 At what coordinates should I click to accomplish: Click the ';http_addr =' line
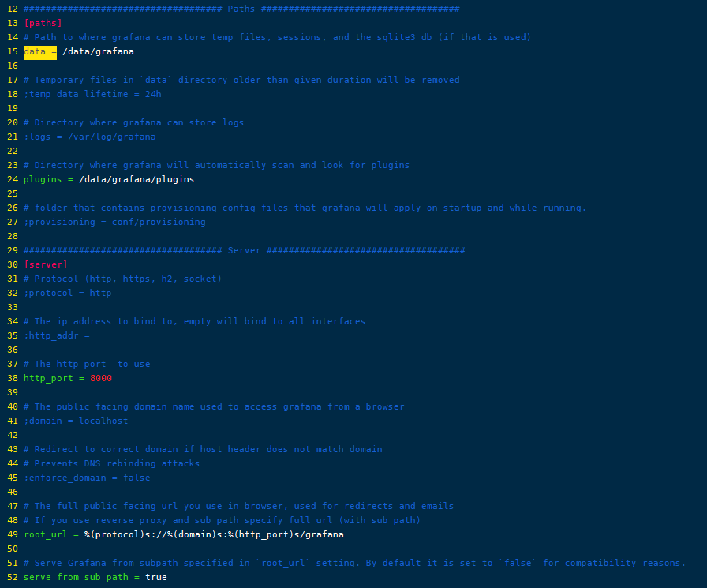tap(57, 335)
